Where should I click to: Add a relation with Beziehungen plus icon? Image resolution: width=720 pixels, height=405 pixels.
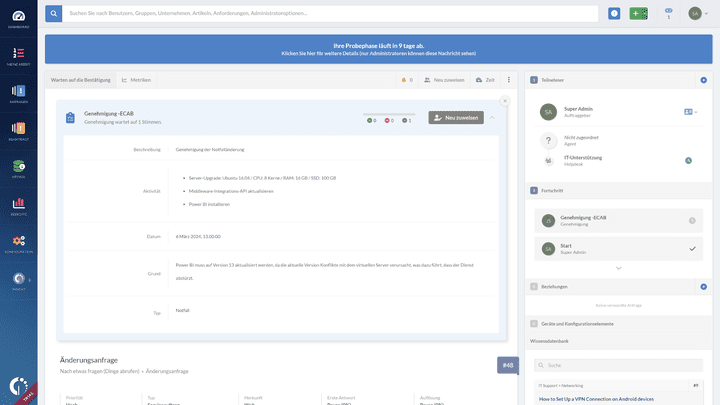pyautogui.click(x=703, y=287)
